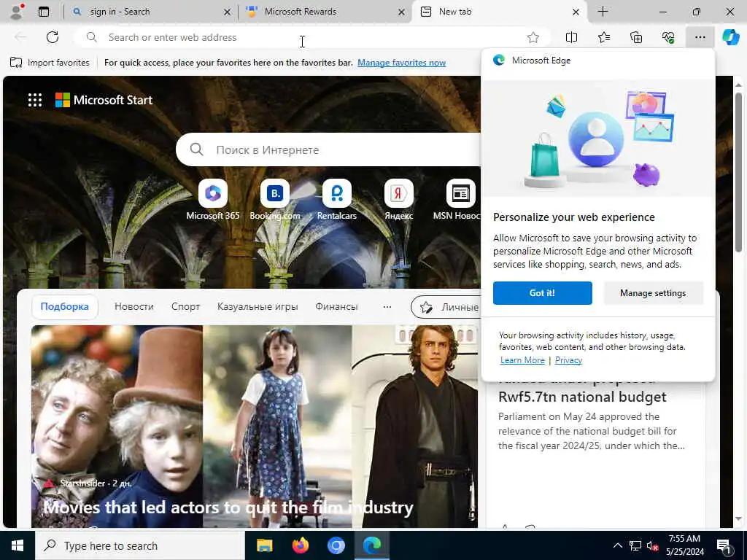Launch Chromium from the taskbar

pos(336,545)
